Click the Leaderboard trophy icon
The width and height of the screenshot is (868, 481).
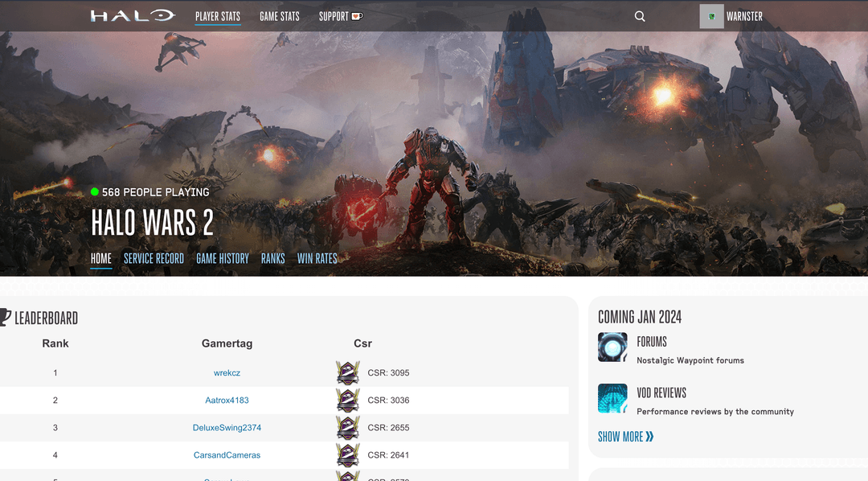click(5, 318)
